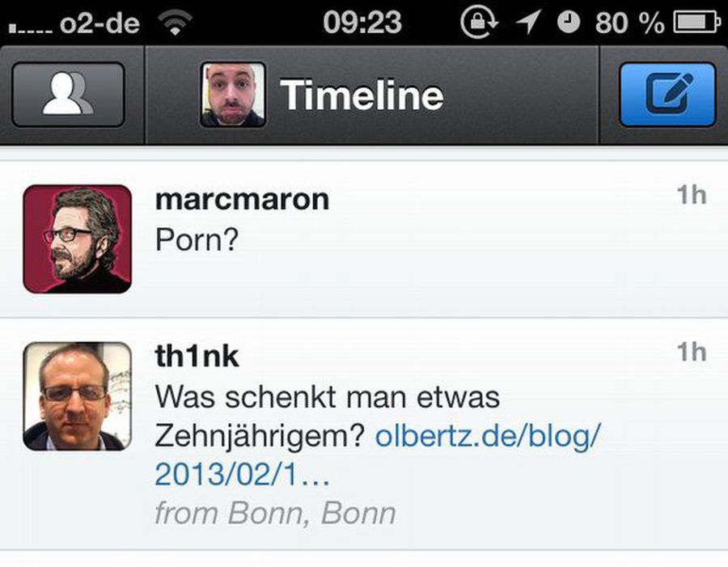
Task: Open marcmaron's profile picture
Action: (x=77, y=239)
